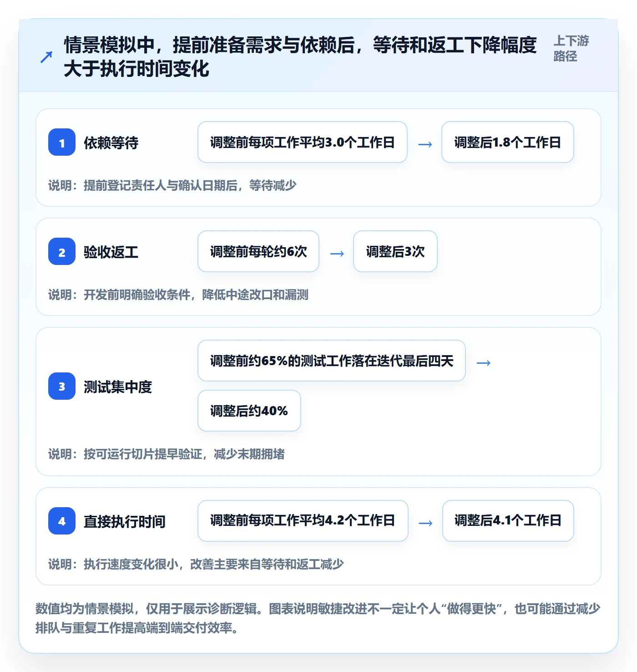Click the main title 情景模拟中,提前准备需求与依赖后
Viewport: 637px width, 672px height.
[x=300, y=57]
